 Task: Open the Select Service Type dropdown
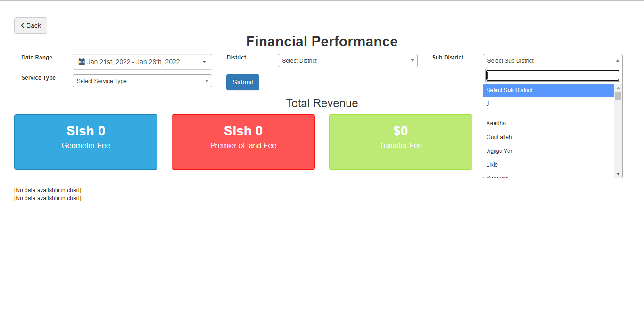click(142, 81)
